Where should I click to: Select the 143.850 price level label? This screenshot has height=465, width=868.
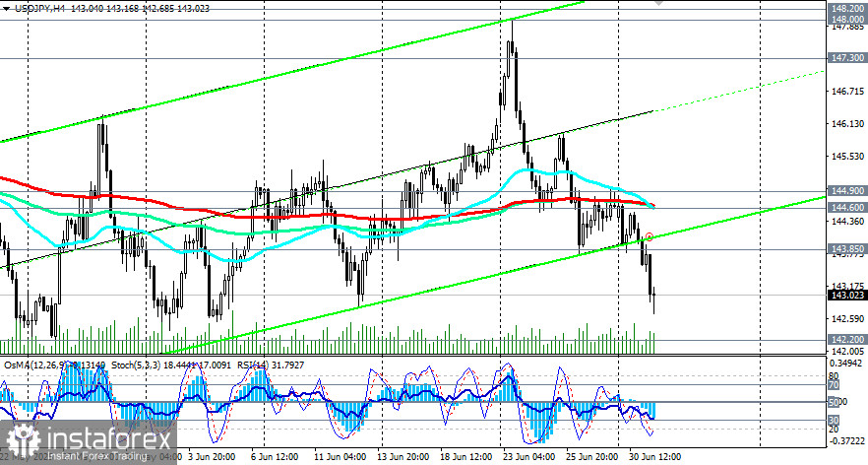pyautogui.click(x=847, y=249)
